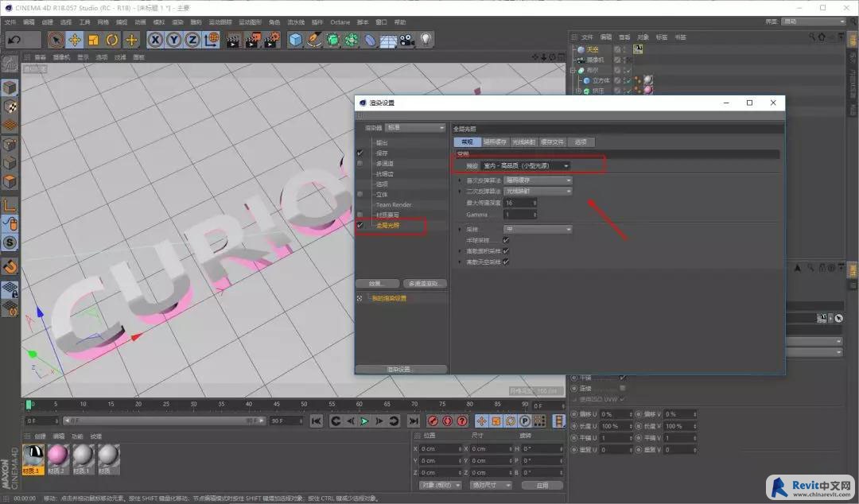Play the animation forward
Viewport: 859px width, 504px height.
coord(364,421)
